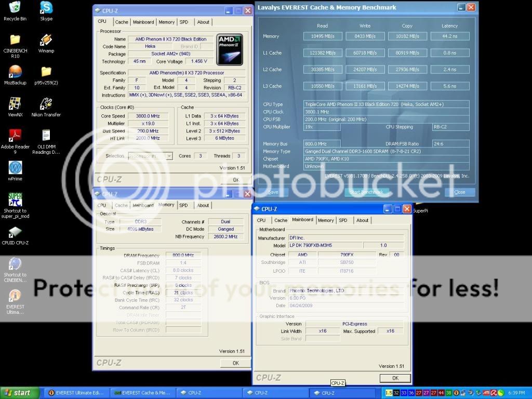The height and width of the screenshot is (399, 532).
Task: Click Save in EVEREST benchmark window
Action: pyautogui.click(x=273, y=192)
